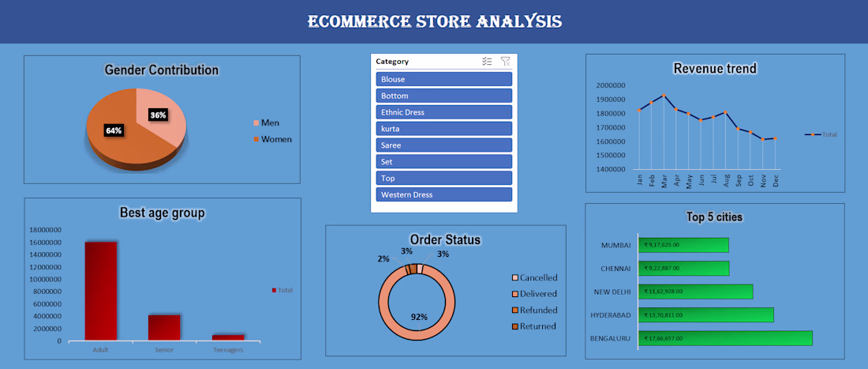Select Set in Category slicer
868x369 pixels.
(444, 162)
